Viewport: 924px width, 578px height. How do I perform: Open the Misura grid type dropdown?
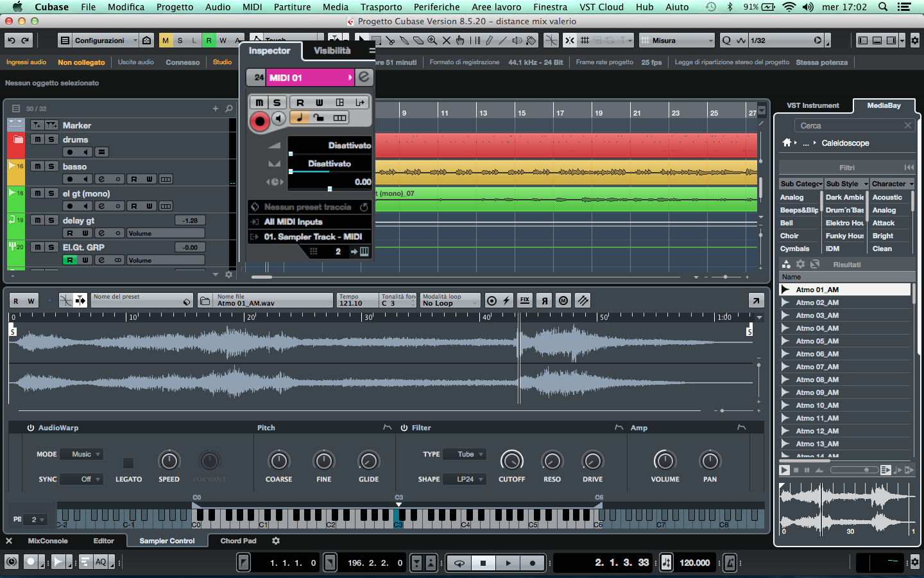pos(677,40)
